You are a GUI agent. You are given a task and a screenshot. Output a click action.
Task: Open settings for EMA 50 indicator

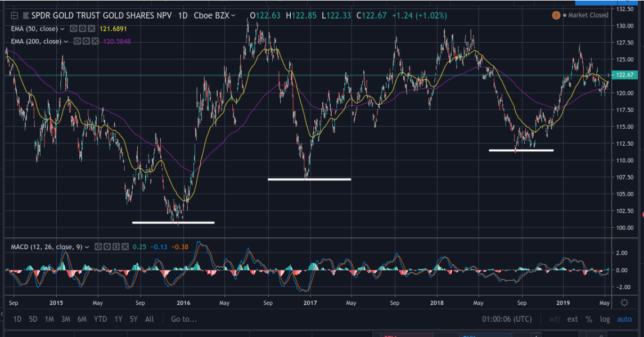[82, 28]
